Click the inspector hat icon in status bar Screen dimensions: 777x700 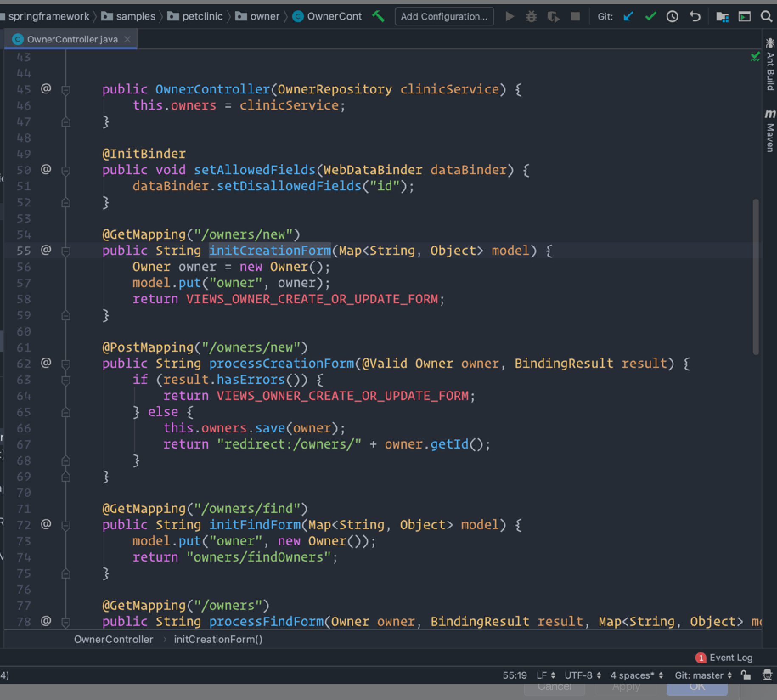pos(767,675)
